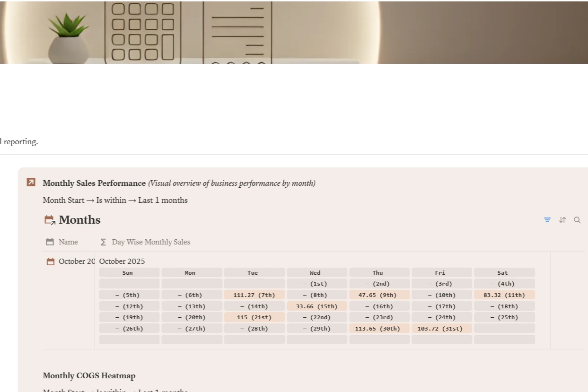Select the 113.65 (30th) Thursday cell
This screenshot has width=588, height=392.
click(379, 329)
